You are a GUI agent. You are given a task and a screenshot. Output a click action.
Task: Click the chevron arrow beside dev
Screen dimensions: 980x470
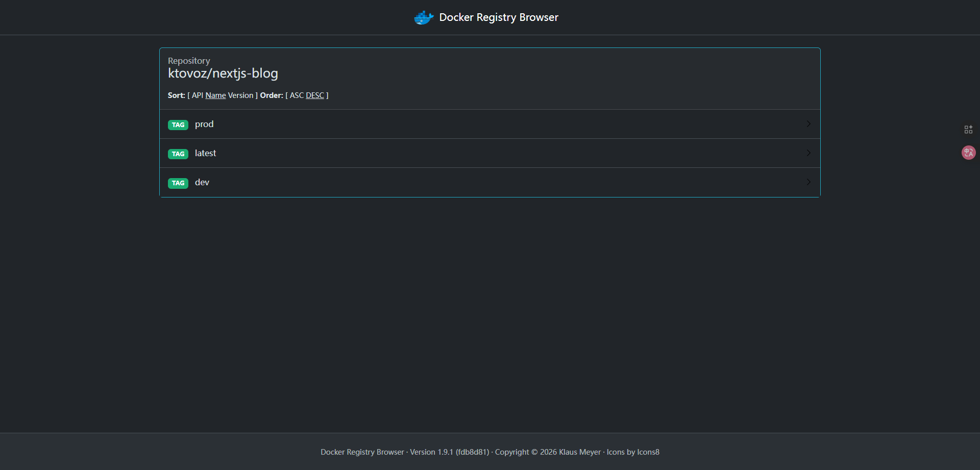coord(808,182)
